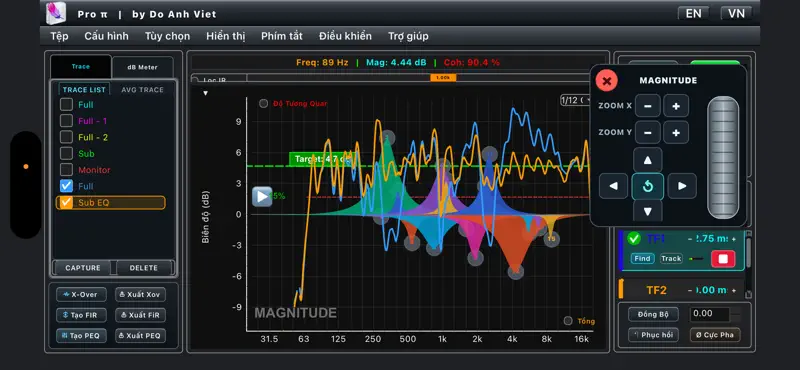Click the orange 1.00k marker above the graph

pos(443,78)
